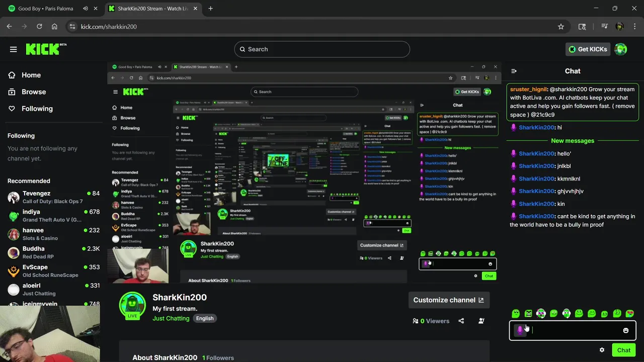This screenshot has height=362, width=644.
Task: Bookmark this page with star icon
Action: click(561, 27)
